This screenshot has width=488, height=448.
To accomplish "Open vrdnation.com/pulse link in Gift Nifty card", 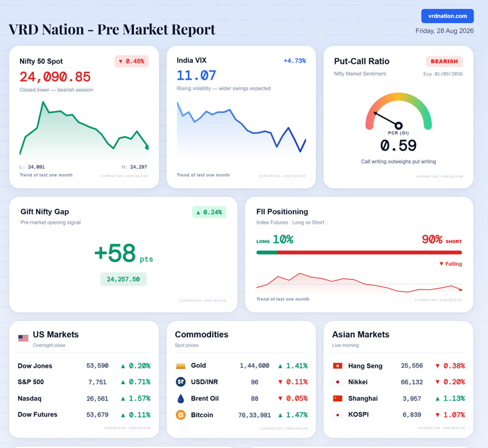I will [203, 300].
